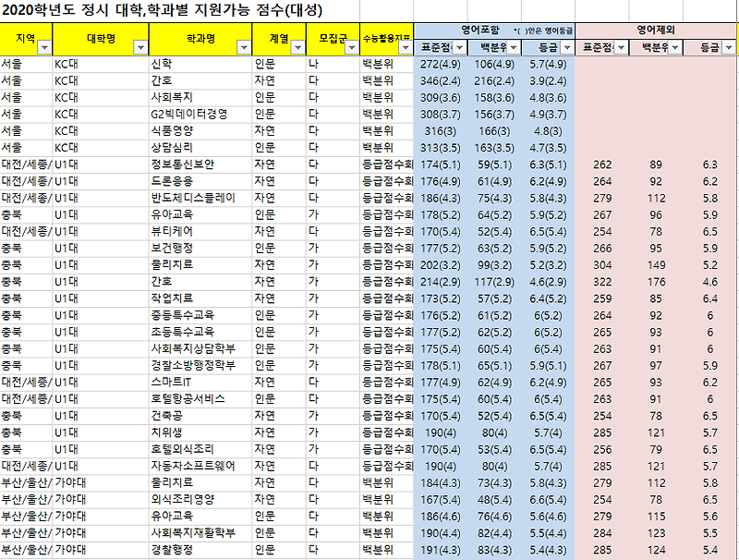Screen dimensions: 739x560
Task: Select the 식품영양 cell
Action: (200, 131)
